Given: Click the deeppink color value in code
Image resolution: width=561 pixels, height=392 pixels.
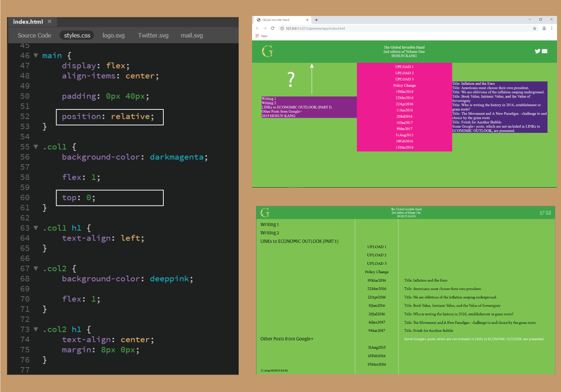Looking at the screenshot, I should pos(169,279).
